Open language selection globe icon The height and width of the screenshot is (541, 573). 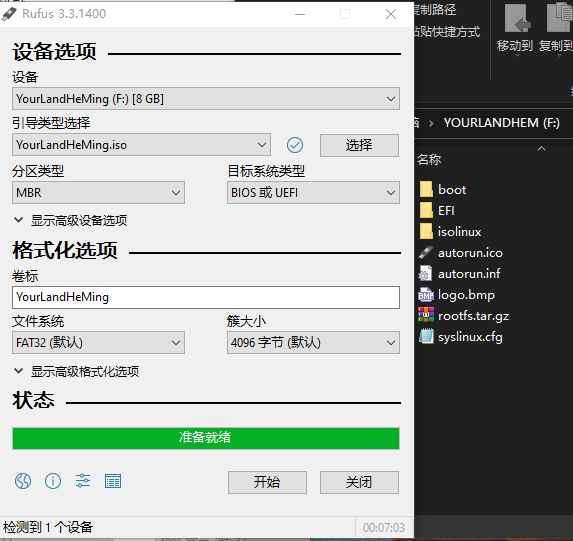click(x=23, y=481)
